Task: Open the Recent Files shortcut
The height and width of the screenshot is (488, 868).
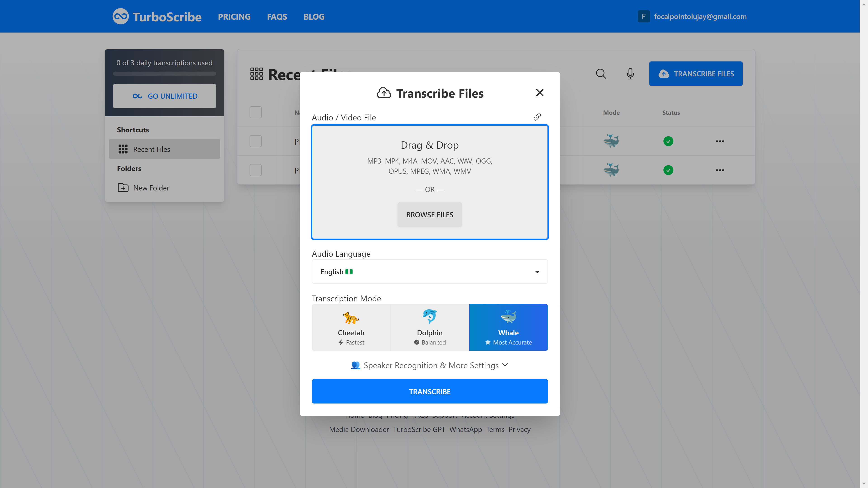Action: tap(164, 149)
